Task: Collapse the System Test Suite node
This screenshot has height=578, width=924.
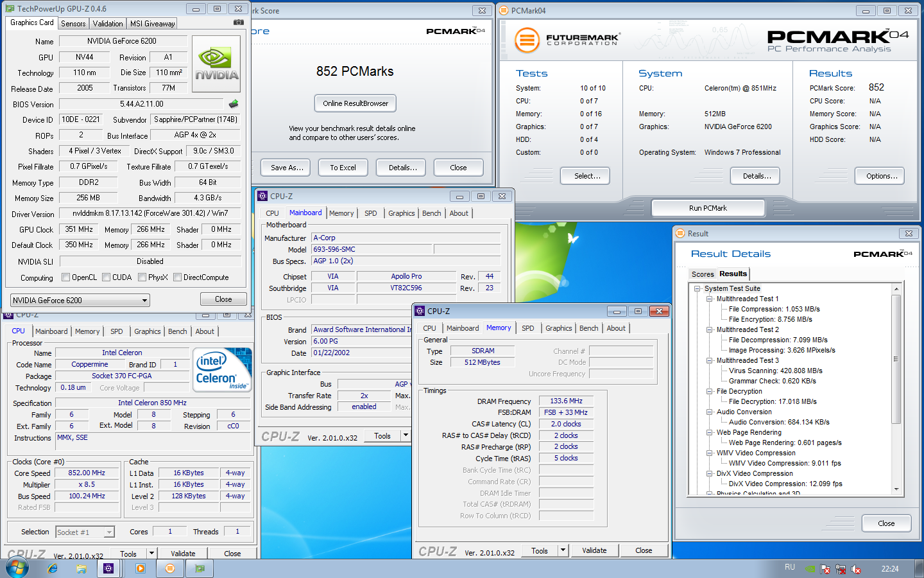Action: [x=697, y=288]
